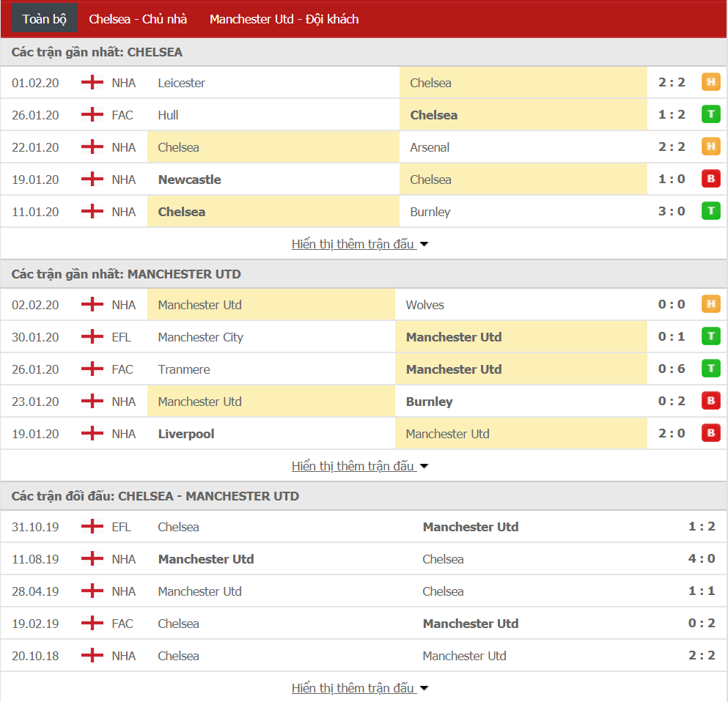Click B loss badge for Manchester Utd vs Burnley
The image size is (728, 702).
711,401
